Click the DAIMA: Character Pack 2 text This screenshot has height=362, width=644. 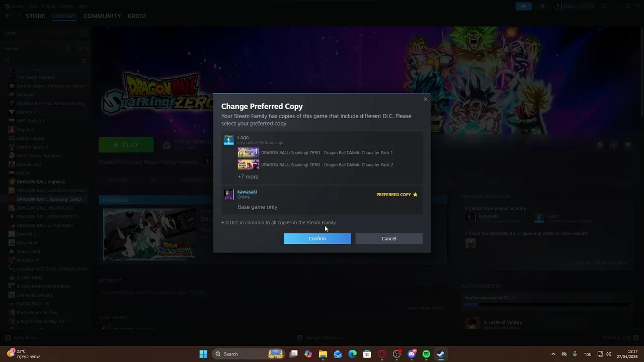click(327, 164)
